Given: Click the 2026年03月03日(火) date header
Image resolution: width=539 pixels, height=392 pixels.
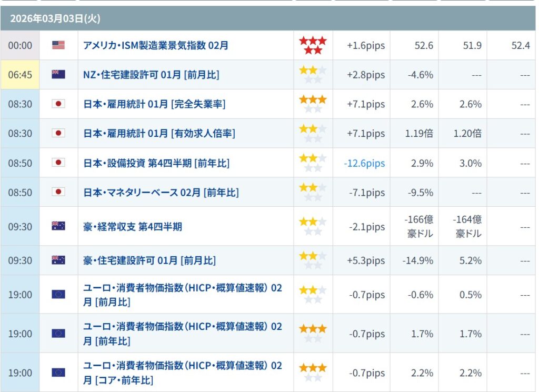Looking at the screenshot, I should click(55, 19).
